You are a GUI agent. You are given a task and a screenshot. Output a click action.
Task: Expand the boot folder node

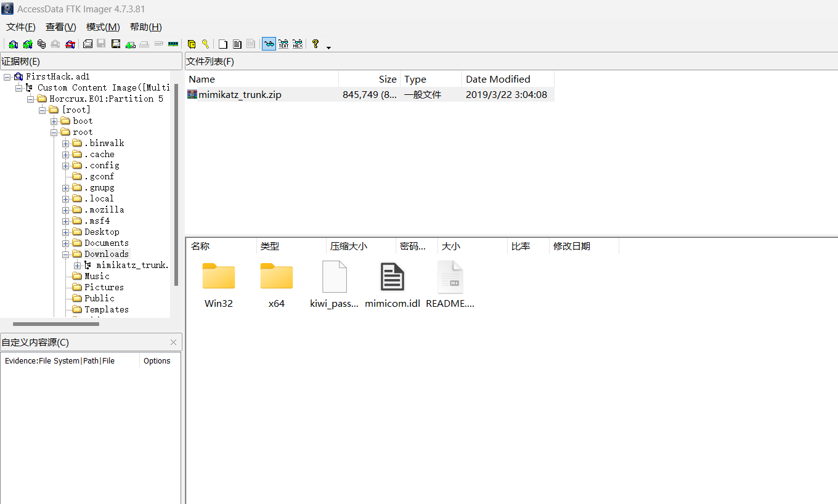54,121
